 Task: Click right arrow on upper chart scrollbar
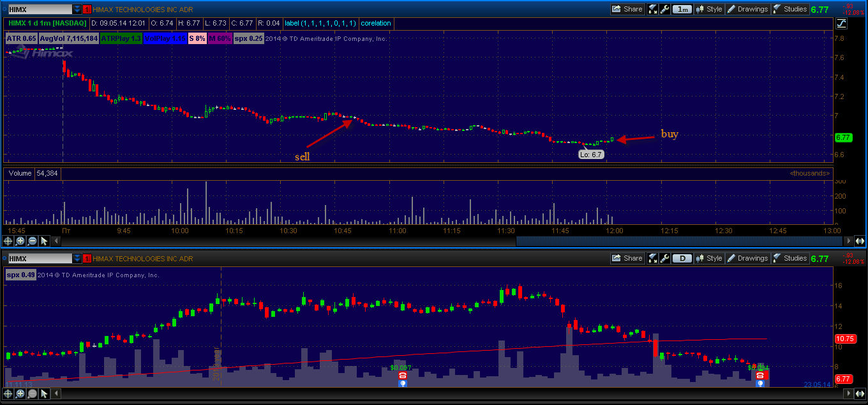[848, 241]
